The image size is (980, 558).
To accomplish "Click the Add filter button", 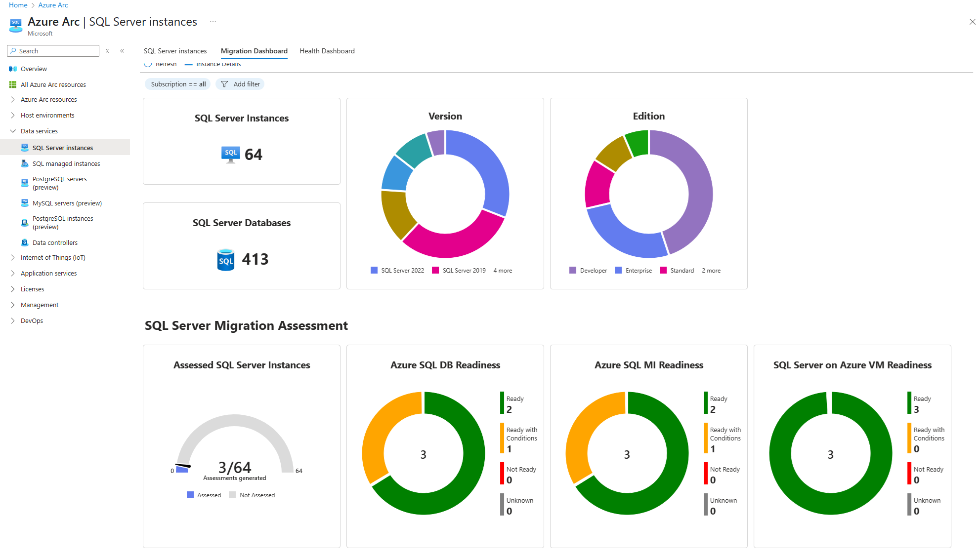I will (x=240, y=84).
